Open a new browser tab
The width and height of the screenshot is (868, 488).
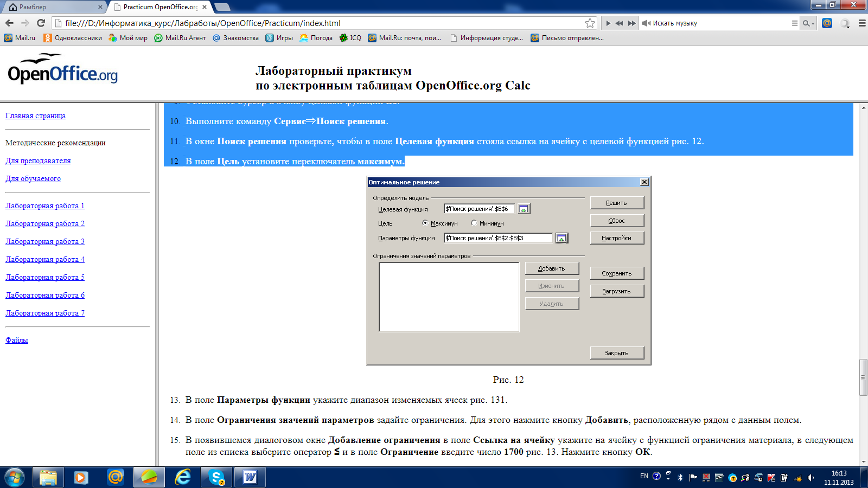[222, 7]
